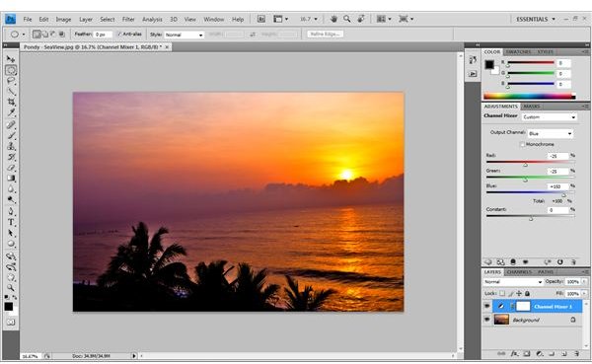Click the Feather input field
Screen dimensions: 592x364
point(103,35)
